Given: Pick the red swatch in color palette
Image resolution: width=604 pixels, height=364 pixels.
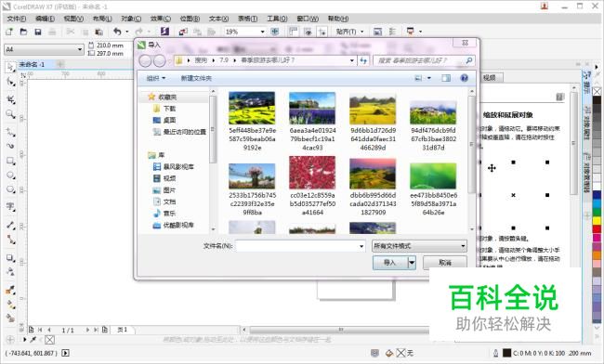Looking at the screenshot, I should [x=597, y=229].
